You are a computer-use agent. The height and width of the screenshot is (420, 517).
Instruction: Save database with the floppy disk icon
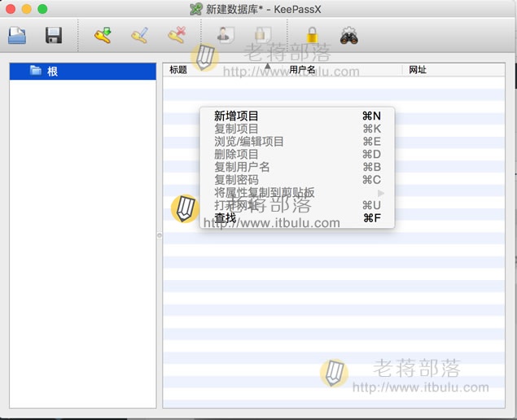54,36
